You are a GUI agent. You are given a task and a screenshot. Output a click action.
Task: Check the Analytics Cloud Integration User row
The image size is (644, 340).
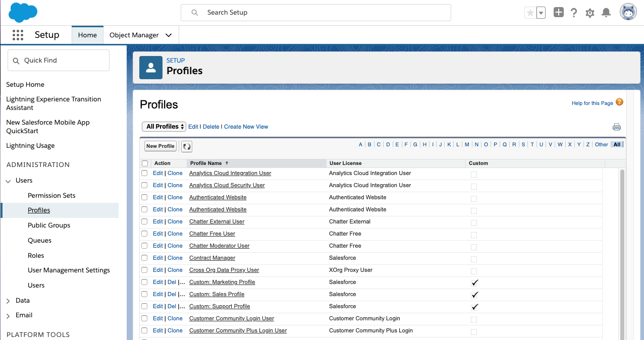pyautogui.click(x=144, y=173)
